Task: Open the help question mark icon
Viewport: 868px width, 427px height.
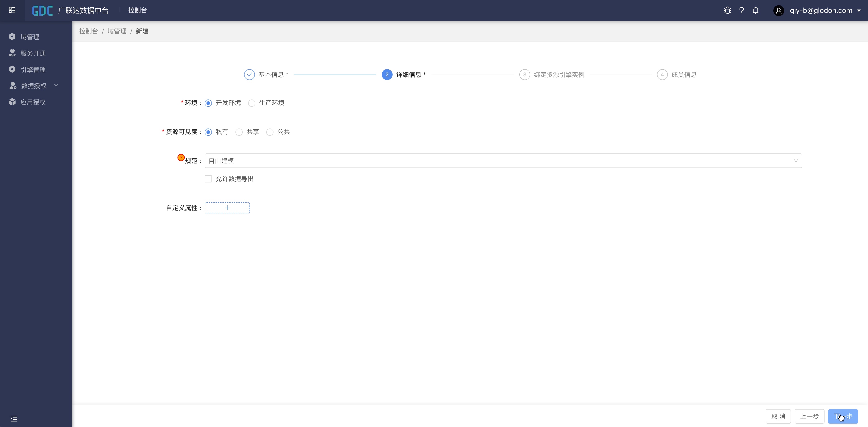Action: pyautogui.click(x=742, y=10)
